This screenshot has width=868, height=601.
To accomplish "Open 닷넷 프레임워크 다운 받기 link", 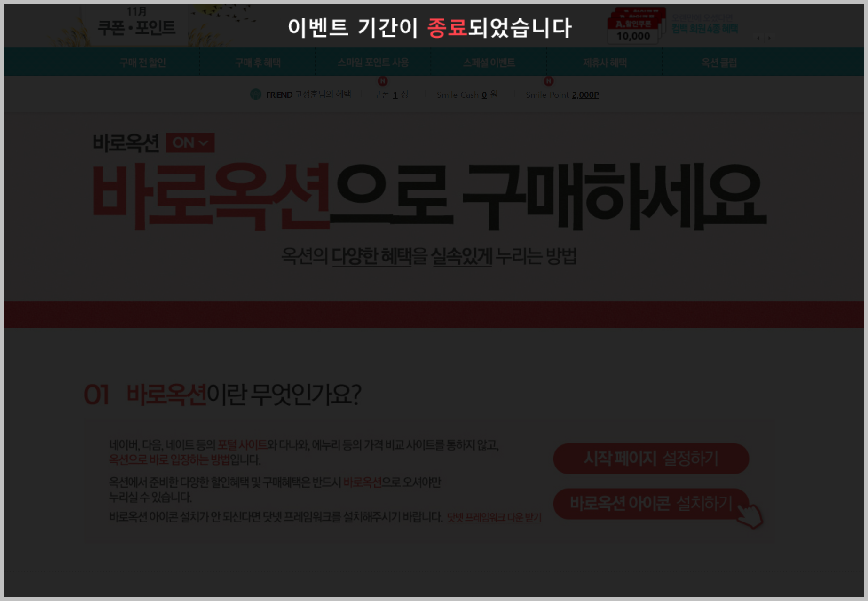I will click(x=494, y=518).
